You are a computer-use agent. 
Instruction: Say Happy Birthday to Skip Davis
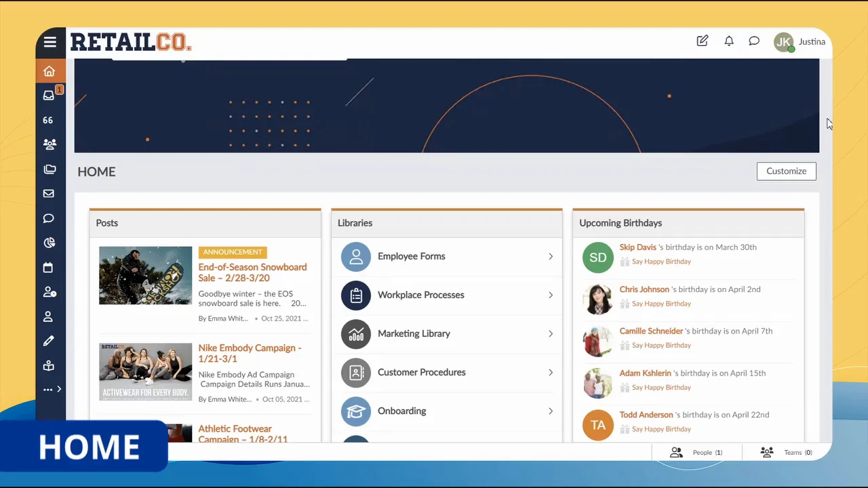pyautogui.click(x=661, y=262)
